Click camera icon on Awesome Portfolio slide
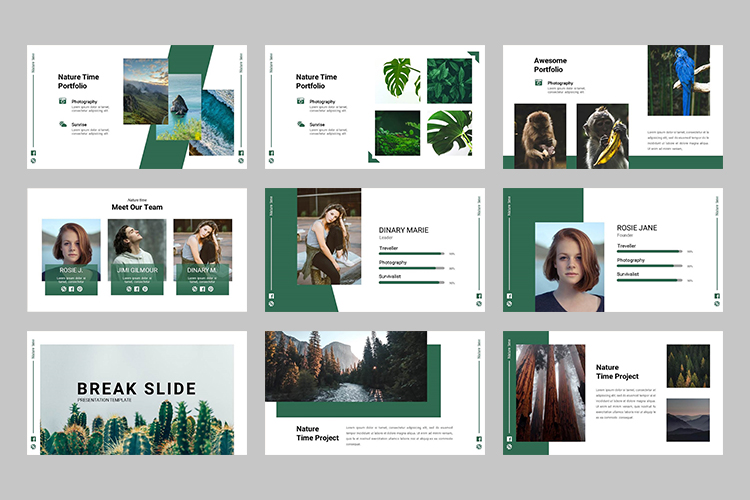 pyautogui.click(x=539, y=82)
